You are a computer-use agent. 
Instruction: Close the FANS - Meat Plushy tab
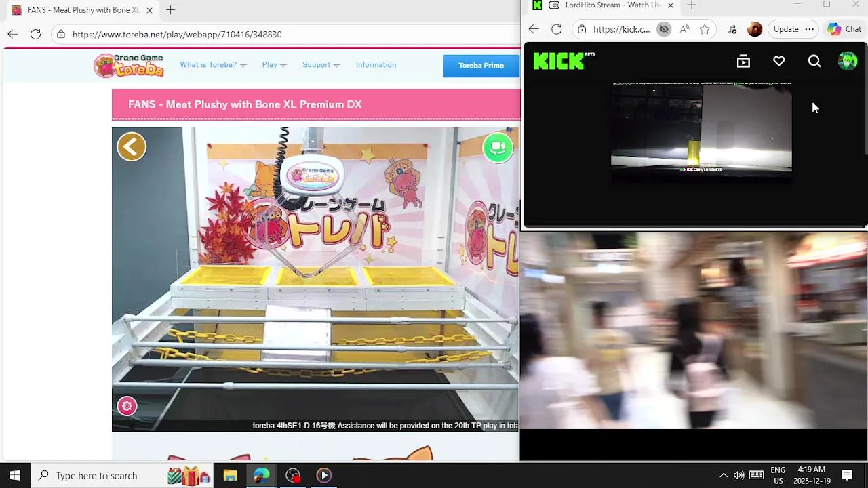(x=149, y=10)
